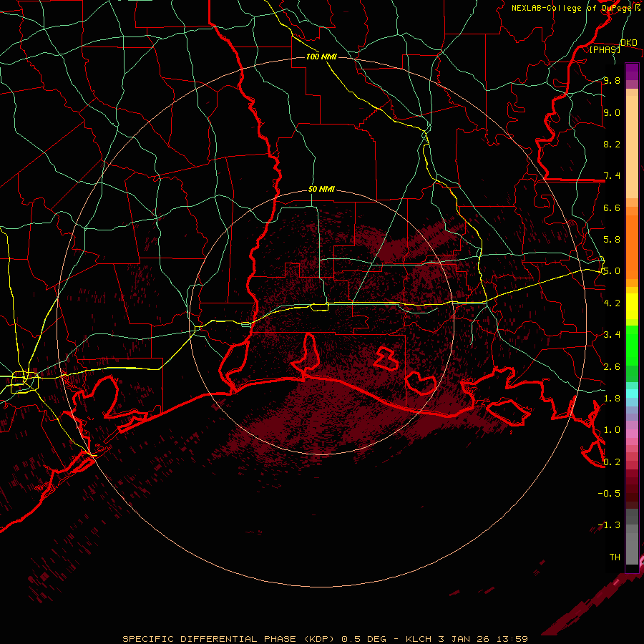Click the 9.8 value on the color scale
The image size is (644, 644).
pyautogui.click(x=612, y=81)
